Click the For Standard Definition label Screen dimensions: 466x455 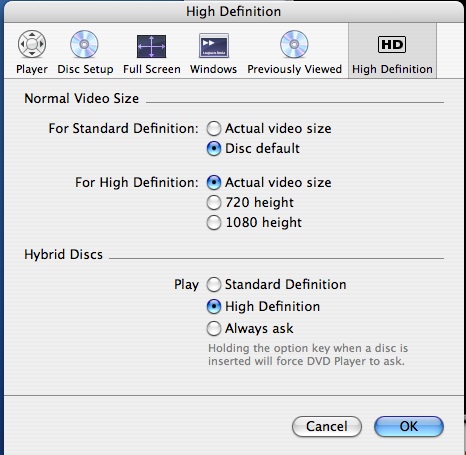[123, 128]
